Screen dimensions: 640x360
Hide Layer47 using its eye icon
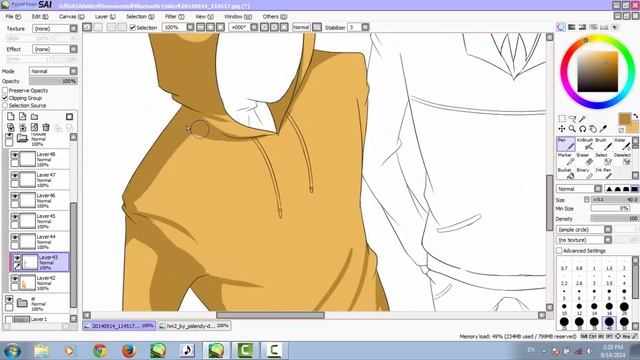(15, 176)
